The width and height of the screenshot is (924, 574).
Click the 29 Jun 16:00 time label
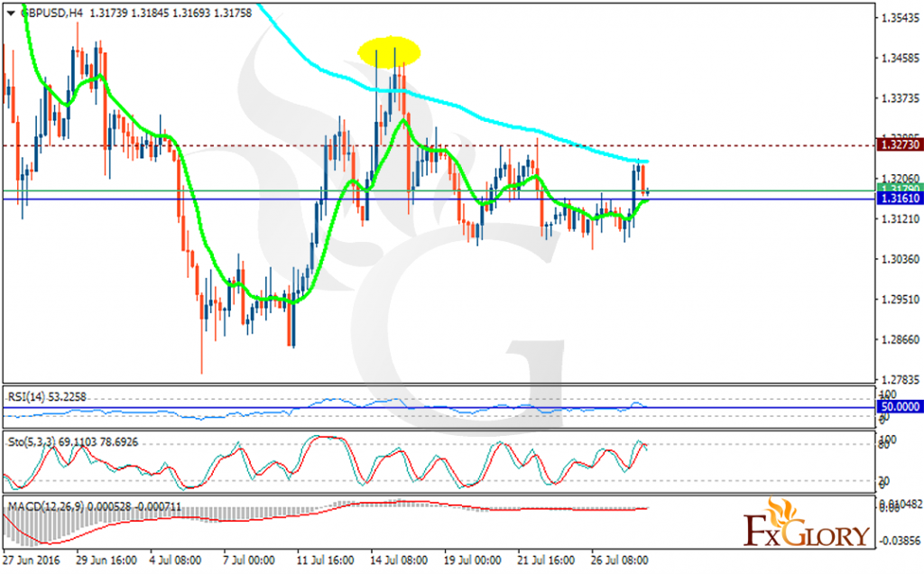[x=106, y=560]
